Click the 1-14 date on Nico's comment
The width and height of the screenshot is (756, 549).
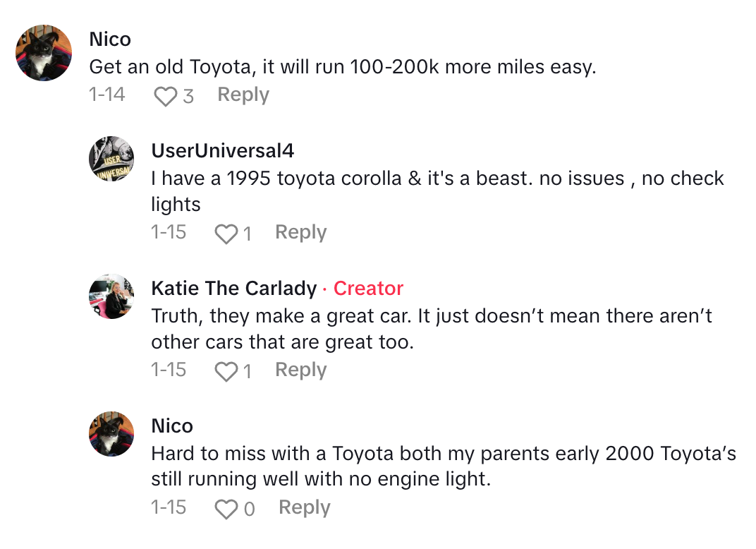tap(107, 95)
